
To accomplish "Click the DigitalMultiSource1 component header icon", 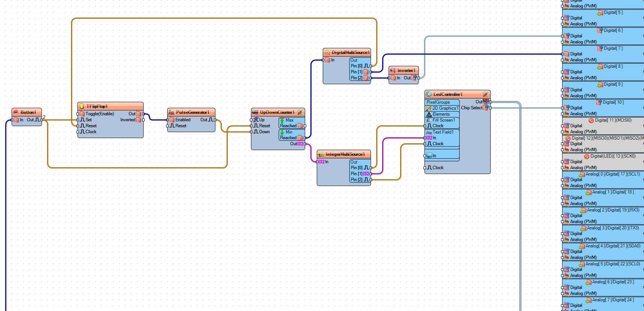I will pyautogui.click(x=327, y=52).
